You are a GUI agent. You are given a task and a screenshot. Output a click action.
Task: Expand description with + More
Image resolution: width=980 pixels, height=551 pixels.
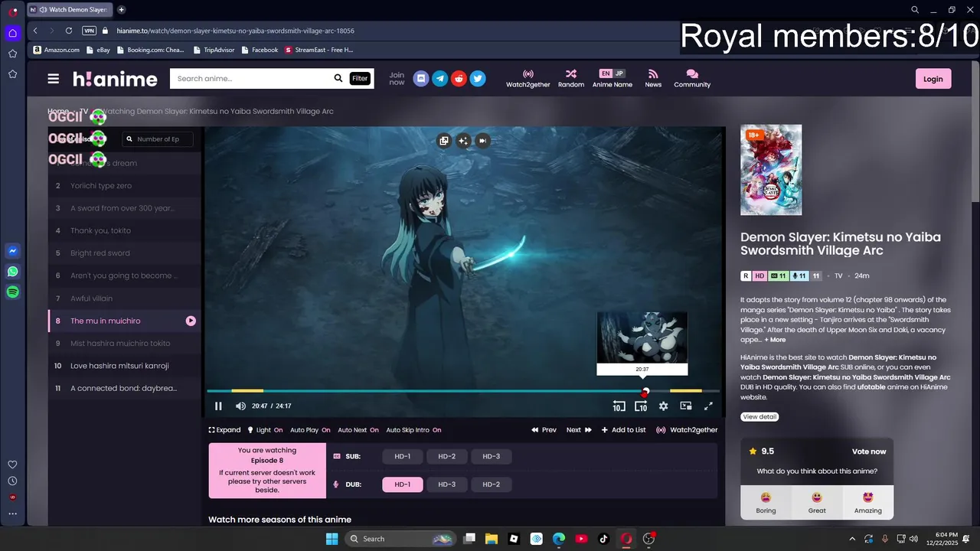point(775,340)
